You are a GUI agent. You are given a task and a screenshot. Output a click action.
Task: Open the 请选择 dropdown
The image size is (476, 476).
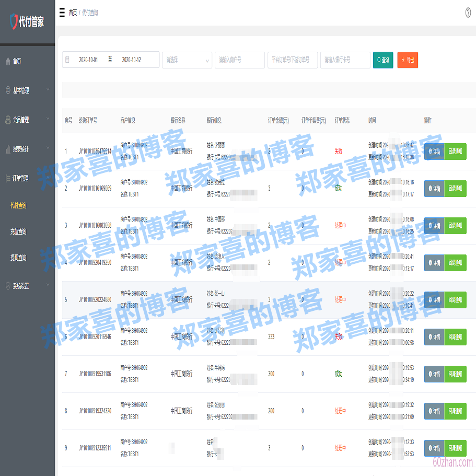[x=187, y=60]
